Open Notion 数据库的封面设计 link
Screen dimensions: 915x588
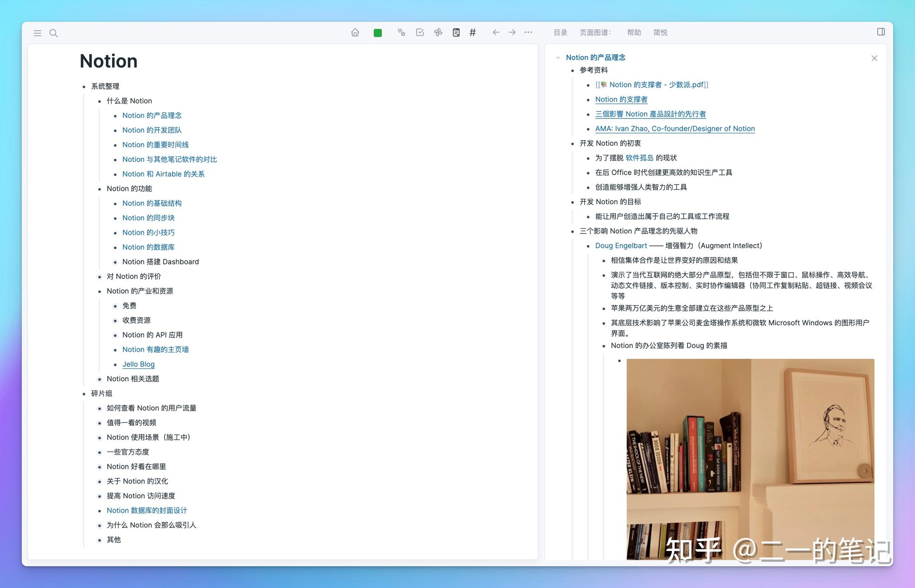point(146,510)
